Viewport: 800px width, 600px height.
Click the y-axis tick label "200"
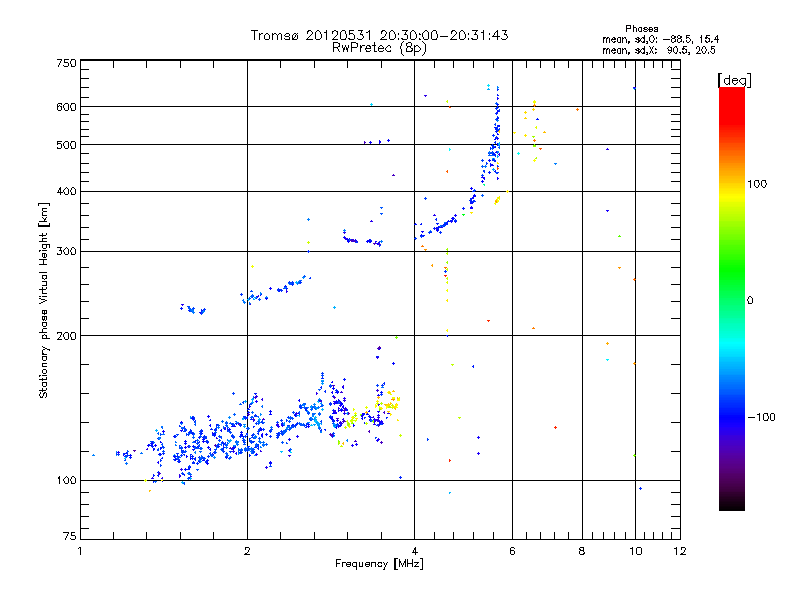(66, 336)
